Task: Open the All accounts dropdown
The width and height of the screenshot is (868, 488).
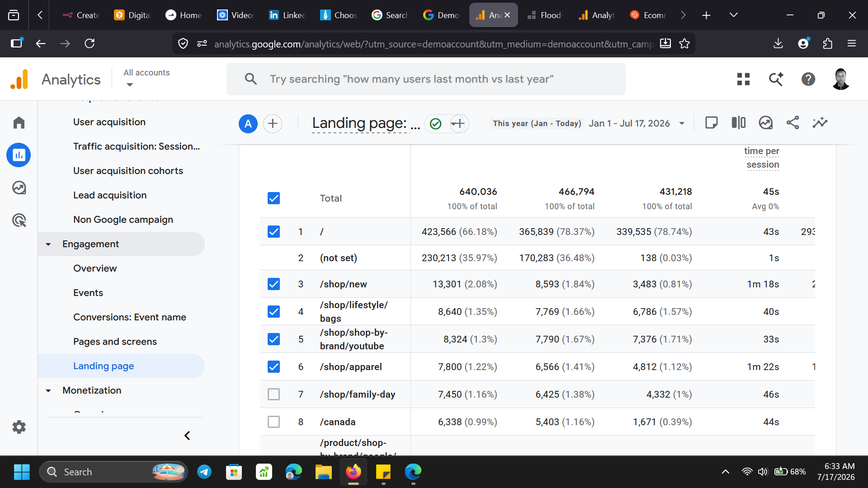Action: point(146,78)
